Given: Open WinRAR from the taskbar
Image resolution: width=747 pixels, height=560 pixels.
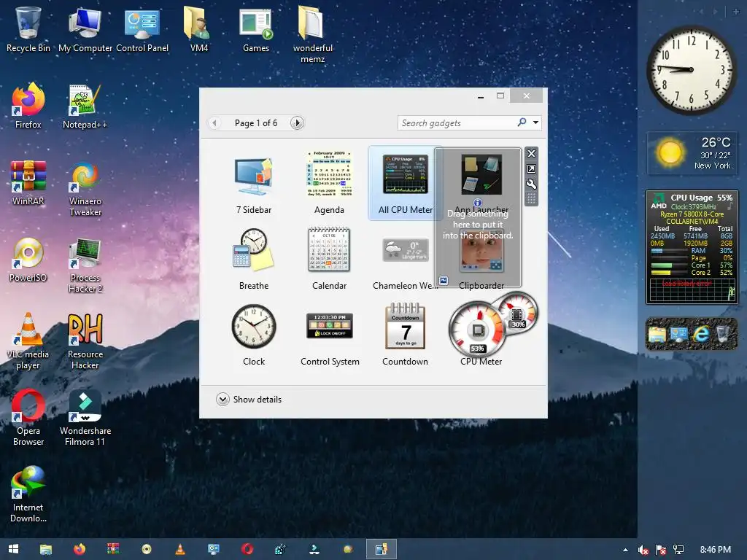Looking at the screenshot, I should click(x=113, y=549).
